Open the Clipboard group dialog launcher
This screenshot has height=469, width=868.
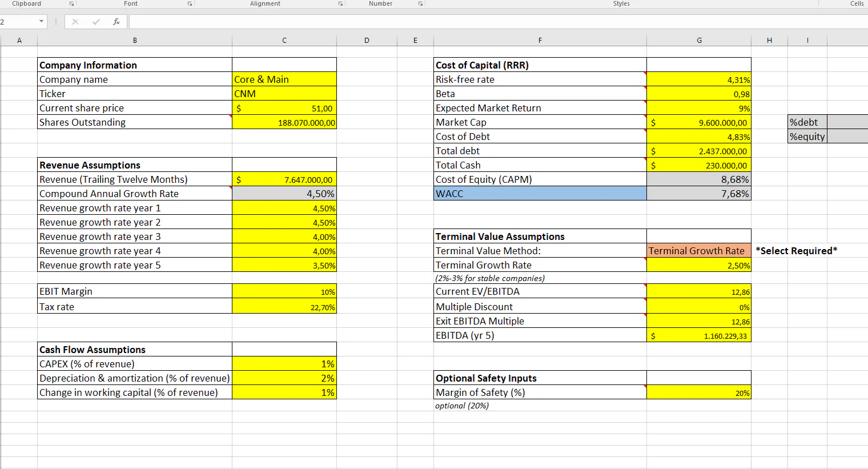point(72,4)
